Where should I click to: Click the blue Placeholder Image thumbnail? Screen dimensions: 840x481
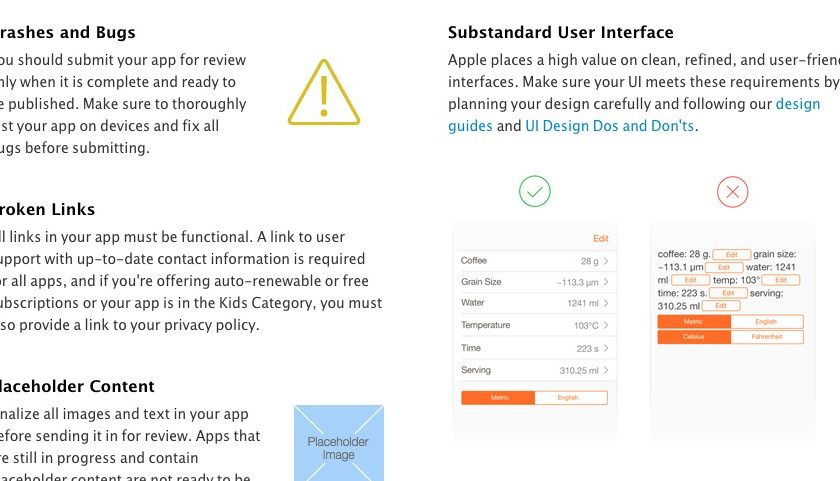[338, 442]
